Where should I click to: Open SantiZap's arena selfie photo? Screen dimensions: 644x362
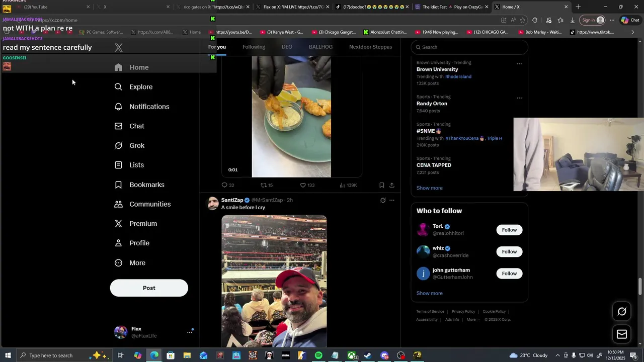pos(274,281)
